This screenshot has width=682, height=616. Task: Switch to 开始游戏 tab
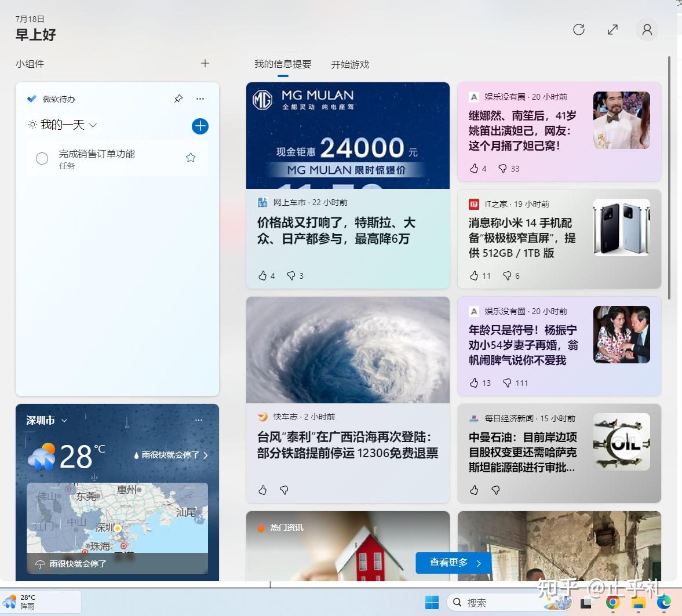(x=350, y=64)
